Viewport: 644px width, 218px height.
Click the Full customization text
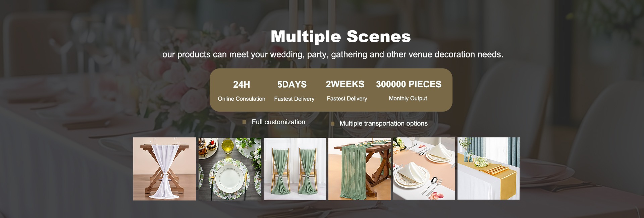278,122
